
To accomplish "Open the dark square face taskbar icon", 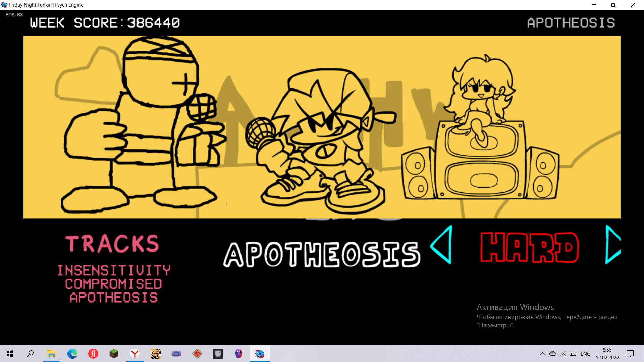I will pyautogui.click(x=218, y=354).
